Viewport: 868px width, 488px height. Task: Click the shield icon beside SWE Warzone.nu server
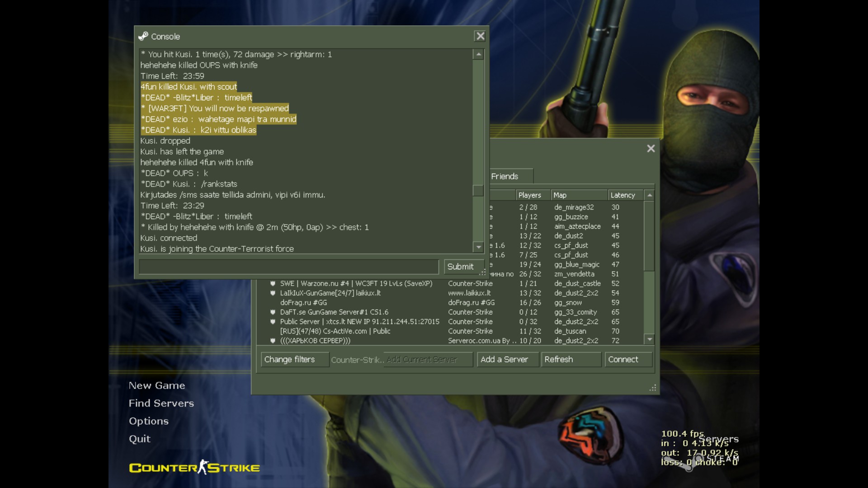point(273,284)
